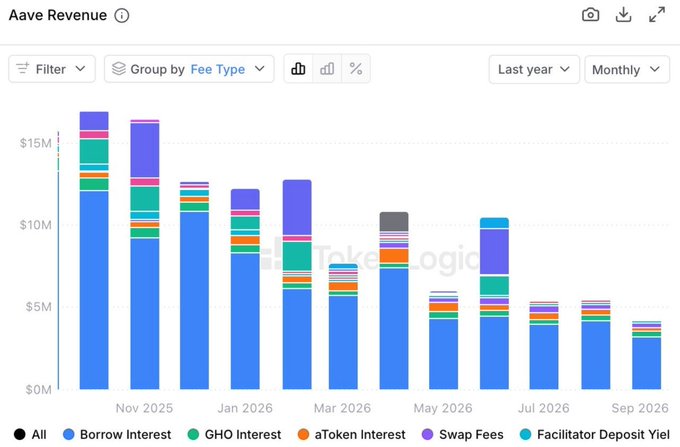Open the Filter dropdown
680x447 pixels.
52,69
